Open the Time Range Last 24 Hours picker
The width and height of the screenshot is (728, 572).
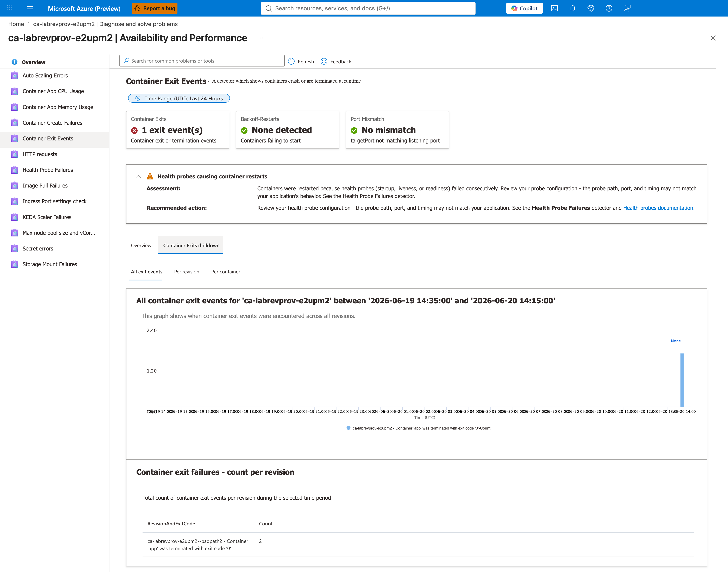(x=179, y=98)
